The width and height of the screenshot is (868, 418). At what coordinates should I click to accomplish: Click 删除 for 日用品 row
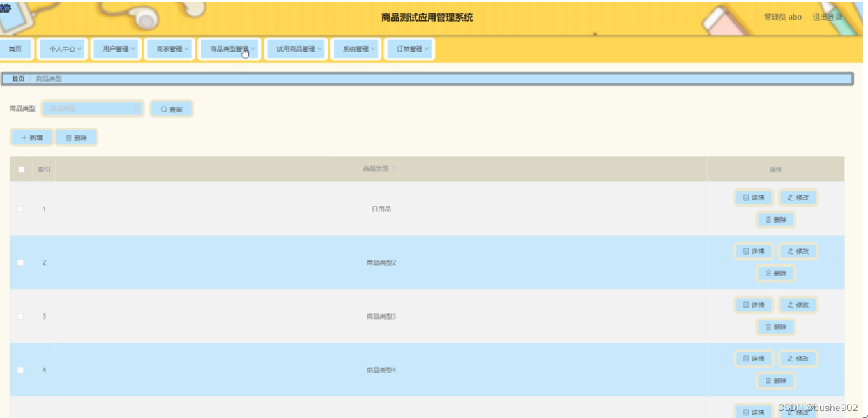click(775, 220)
